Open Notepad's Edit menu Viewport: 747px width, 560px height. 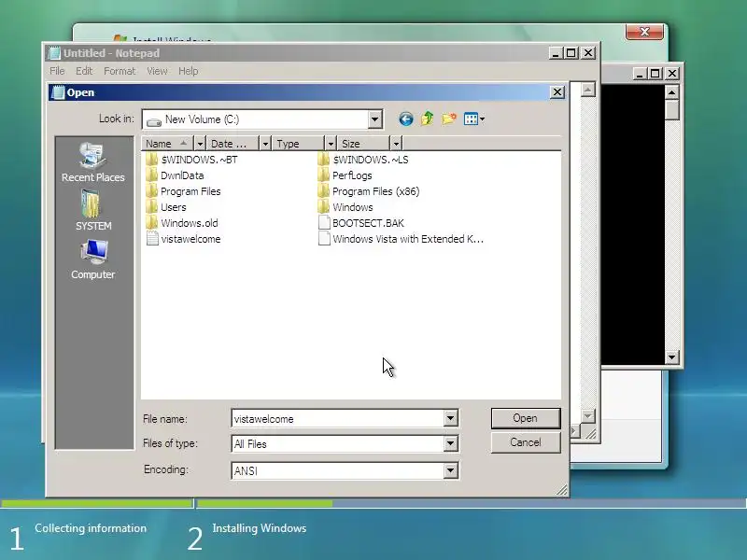point(84,71)
